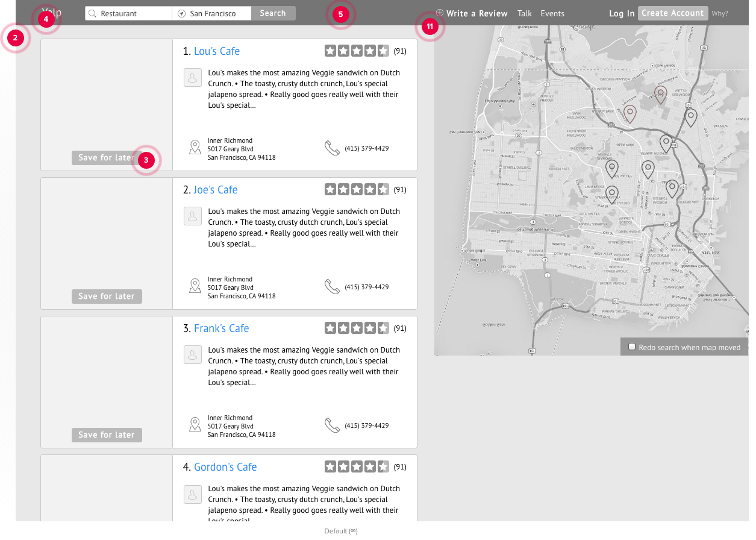Open Gordon's Cafe listing link

pos(225,467)
